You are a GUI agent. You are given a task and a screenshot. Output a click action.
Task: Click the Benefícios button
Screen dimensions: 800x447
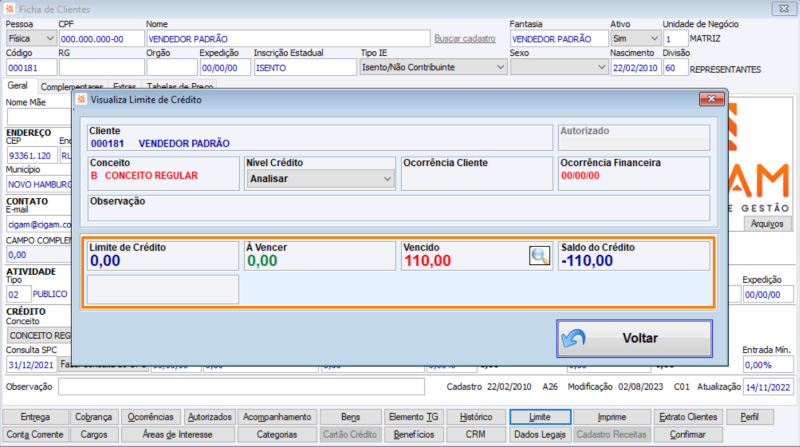tap(413, 435)
